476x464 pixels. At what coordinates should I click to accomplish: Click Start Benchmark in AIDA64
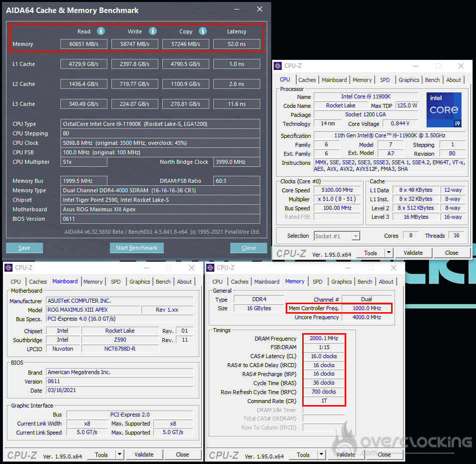(x=137, y=248)
